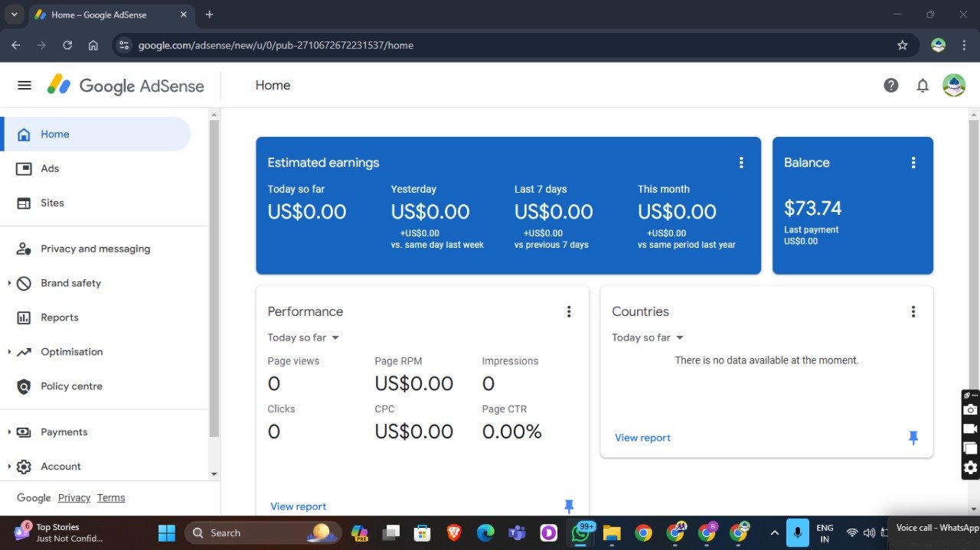
Task: Expand the Payments section arrow
Action: pos(9,432)
